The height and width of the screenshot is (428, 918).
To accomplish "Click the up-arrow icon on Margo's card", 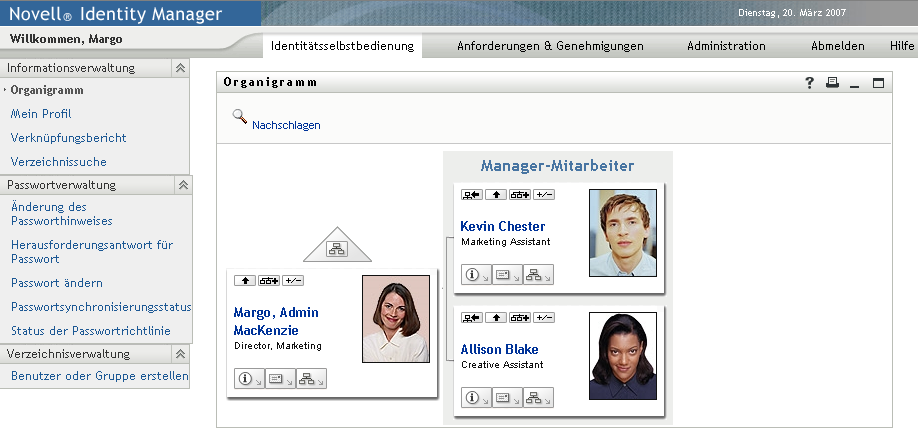I will (245, 281).
